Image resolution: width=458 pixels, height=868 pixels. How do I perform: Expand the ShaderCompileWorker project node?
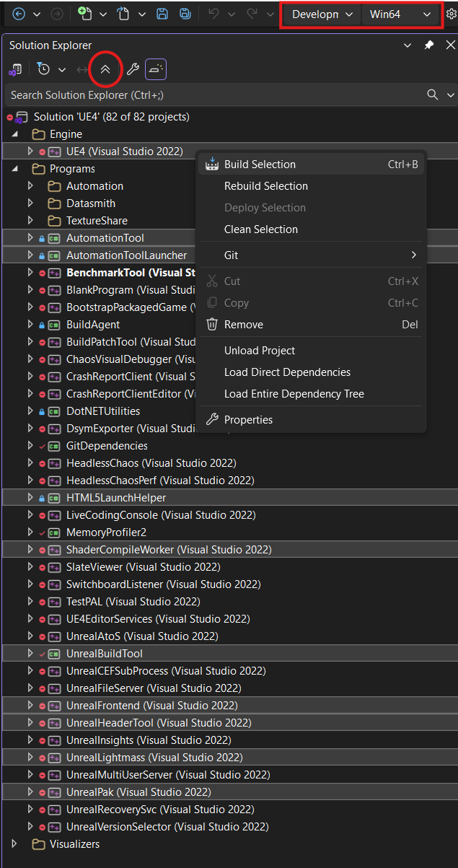click(x=30, y=550)
